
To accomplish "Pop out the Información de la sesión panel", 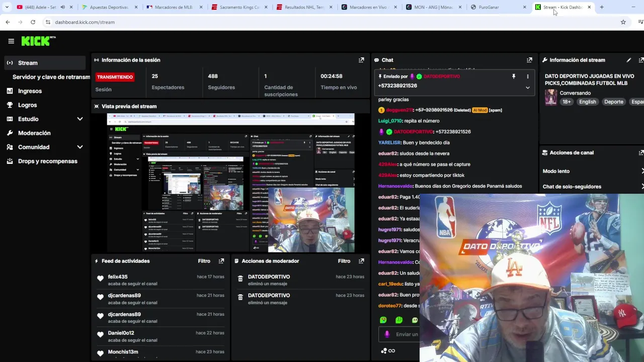I will [x=361, y=60].
